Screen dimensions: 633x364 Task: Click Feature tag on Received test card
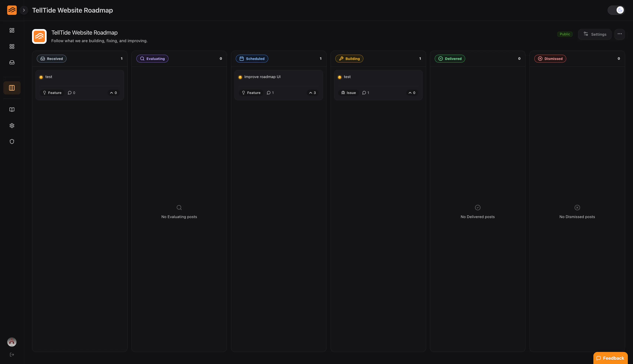(x=52, y=93)
